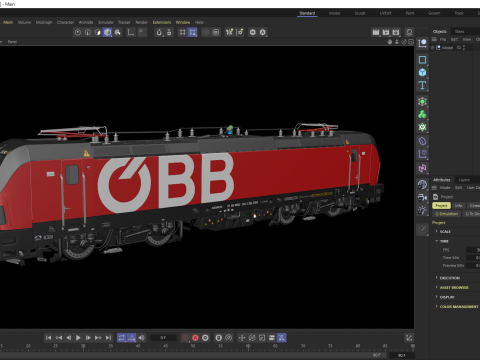Toggle the highlighted Workplane Snap icon

click(x=192, y=32)
